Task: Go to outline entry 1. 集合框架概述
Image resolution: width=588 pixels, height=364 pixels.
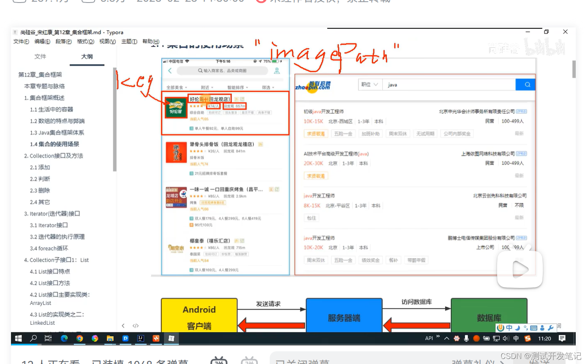Action: (44, 98)
